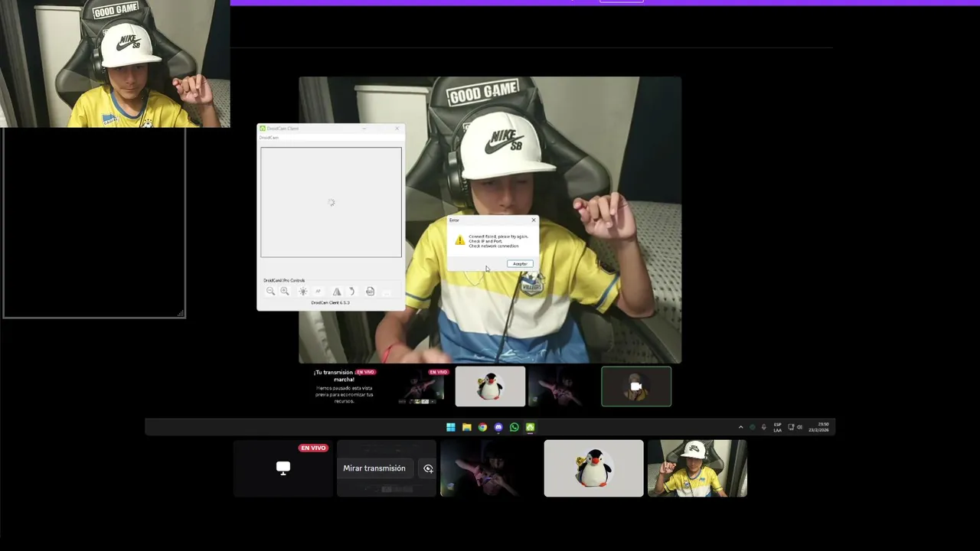Open the Windows Start button in the taskbar
Image resolution: width=980 pixels, height=551 pixels.
451,427
